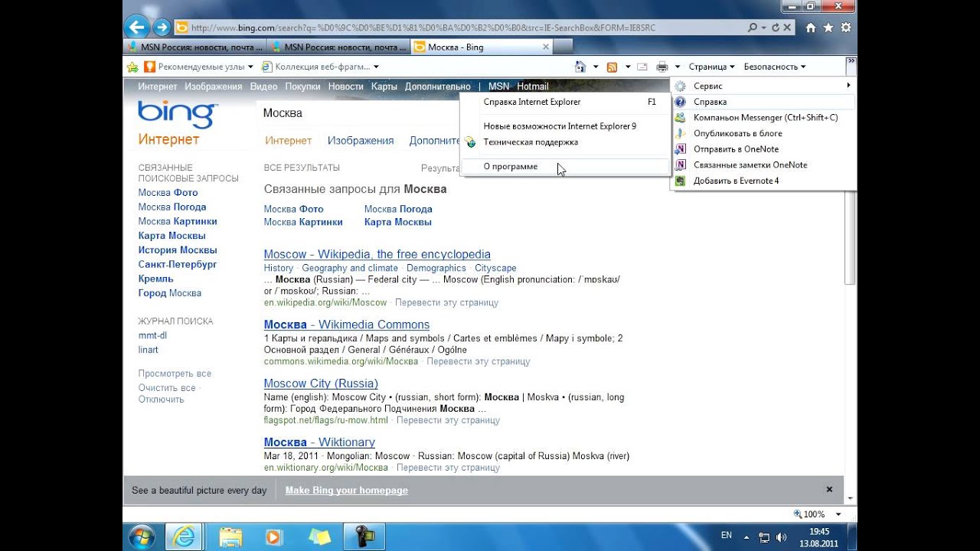Click the Read mail envelope icon
Viewport: 980px width, 551px height.
point(642,67)
